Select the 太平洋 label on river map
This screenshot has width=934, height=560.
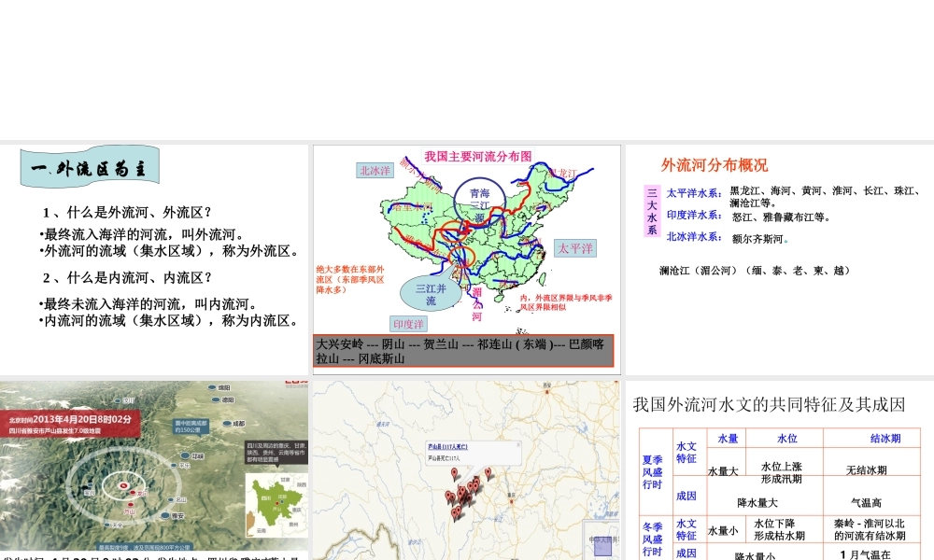pyautogui.click(x=575, y=248)
